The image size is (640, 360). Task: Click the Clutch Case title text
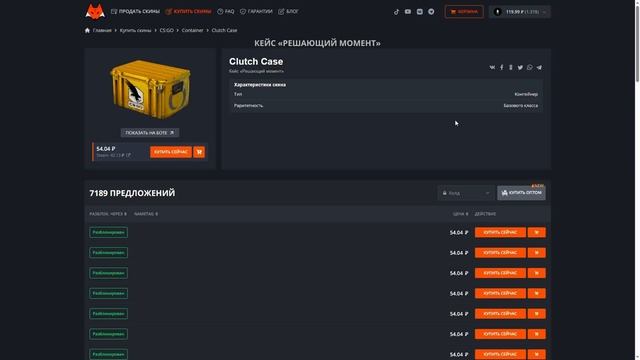(x=256, y=62)
